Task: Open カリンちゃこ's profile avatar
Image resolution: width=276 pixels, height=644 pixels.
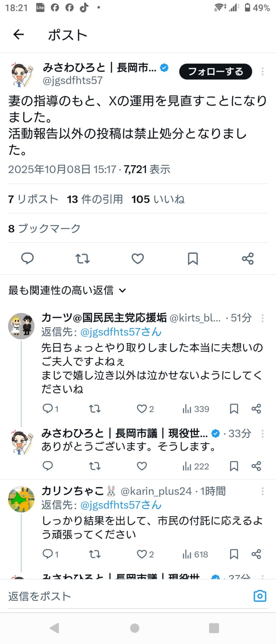Action: coord(21,499)
